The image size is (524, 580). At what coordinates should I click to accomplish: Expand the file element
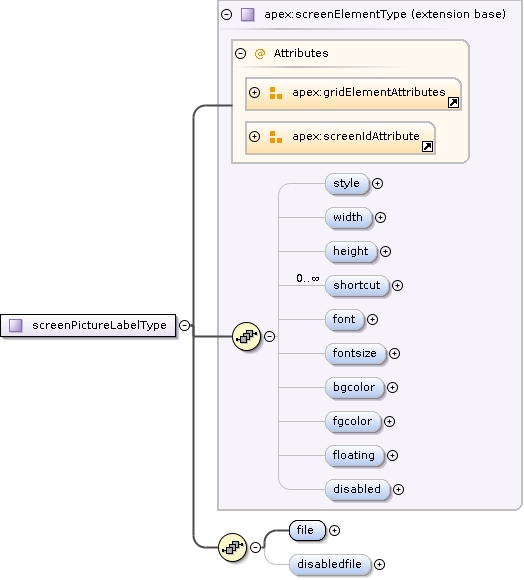[334, 530]
